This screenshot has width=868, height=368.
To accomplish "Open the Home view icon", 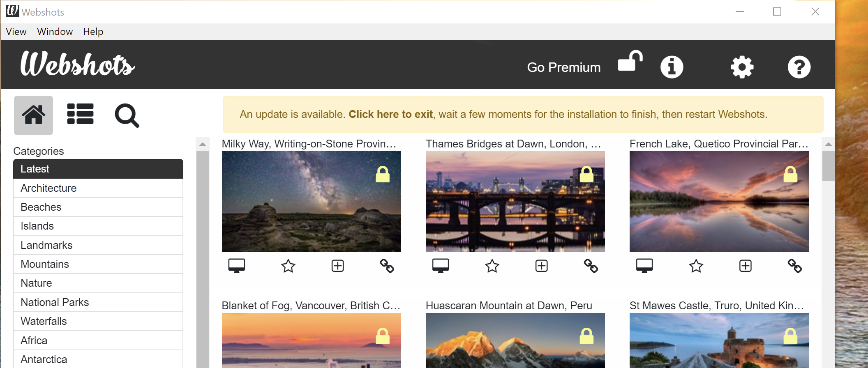I will coord(33,115).
